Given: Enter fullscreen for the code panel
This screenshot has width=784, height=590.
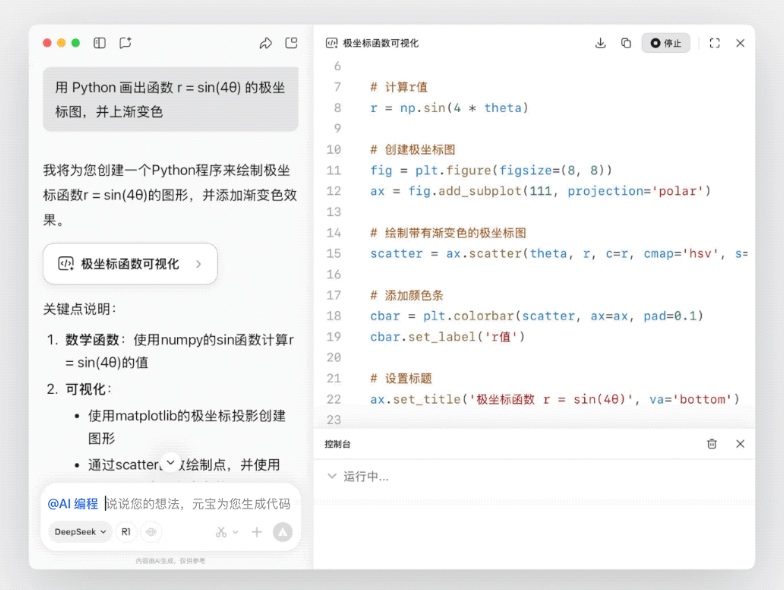Looking at the screenshot, I should coord(714,43).
